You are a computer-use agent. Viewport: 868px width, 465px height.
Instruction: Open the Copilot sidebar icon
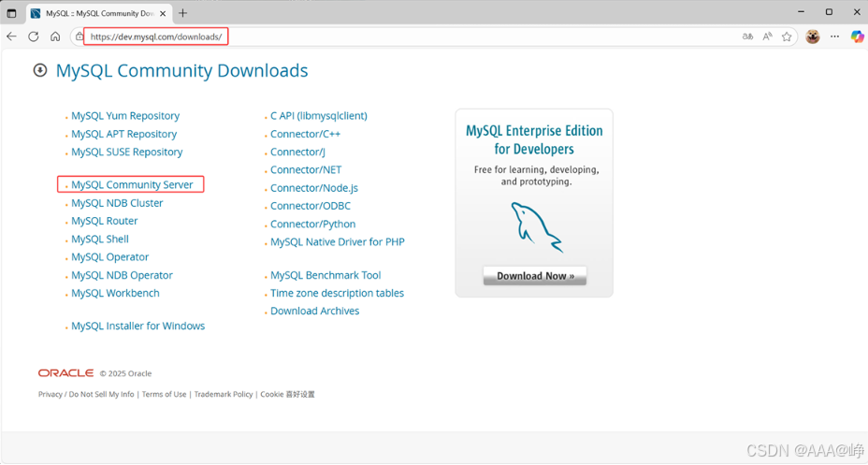pos(857,36)
